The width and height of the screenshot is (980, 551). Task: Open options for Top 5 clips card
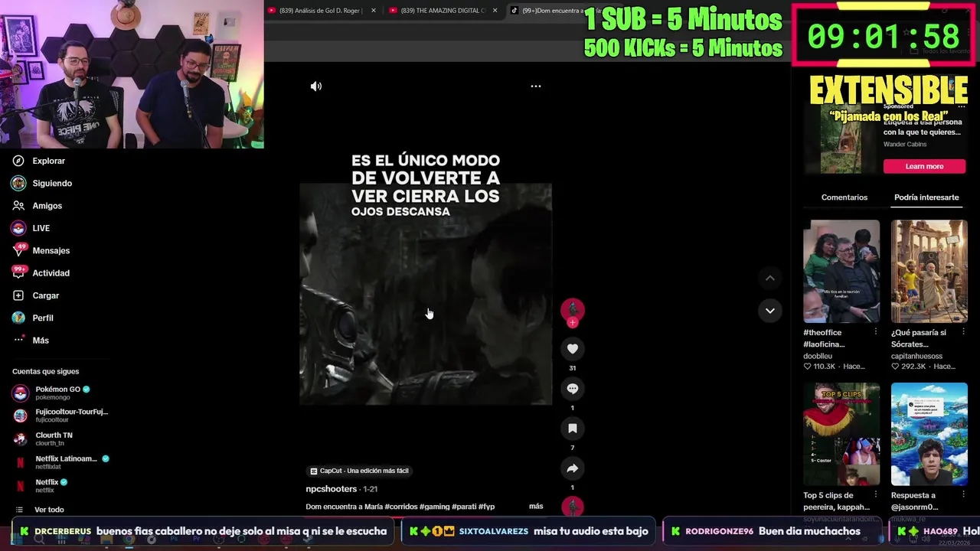pyautogui.click(x=876, y=495)
